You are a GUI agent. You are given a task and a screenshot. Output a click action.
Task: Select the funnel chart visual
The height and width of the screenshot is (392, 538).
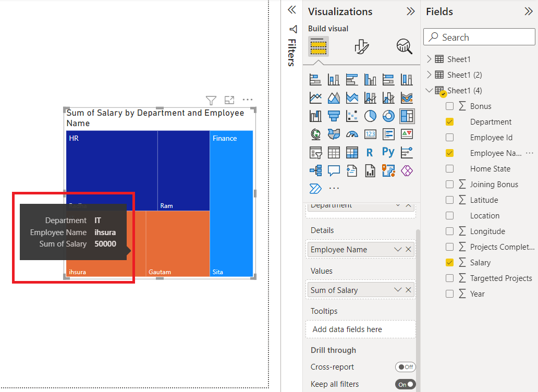coord(334,116)
